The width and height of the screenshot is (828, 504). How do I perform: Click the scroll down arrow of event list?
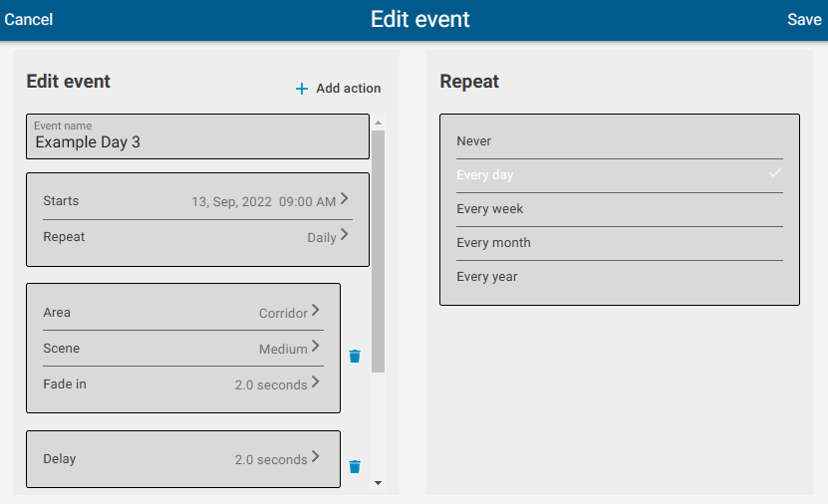pyautogui.click(x=378, y=483)
